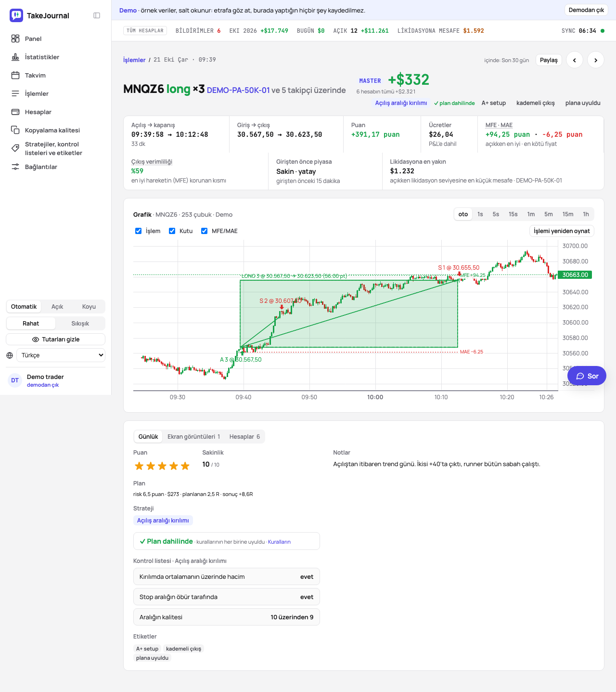Collapse the sidebar panel icon
Viewport: 616px width, 692px height.
[x=97, y=15]
